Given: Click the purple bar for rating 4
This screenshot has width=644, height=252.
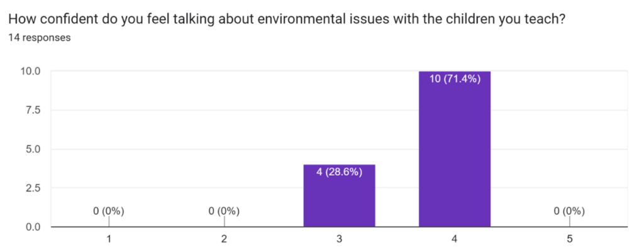Looking at the screenshot, I should [455, 157].
